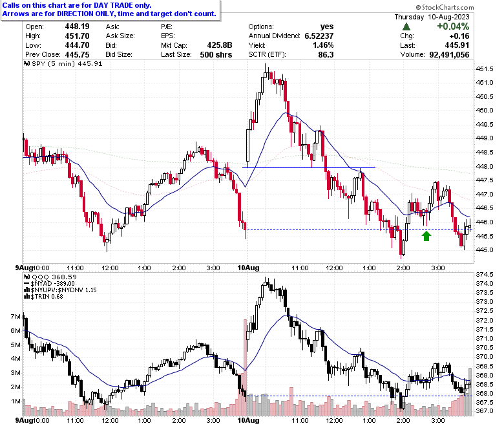Click the candlestick icon beside the SPY legend
The image size is (504, 426).
27,63
